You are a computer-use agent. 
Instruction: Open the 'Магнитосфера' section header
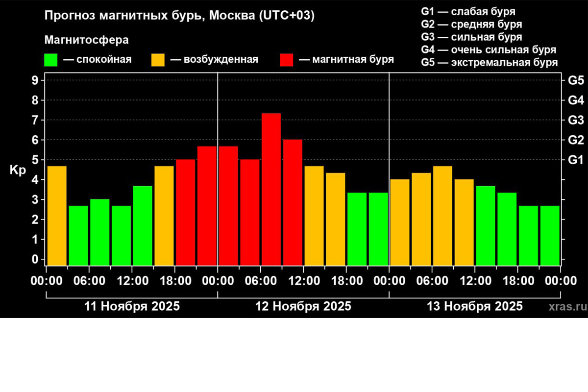coord(86,40)
